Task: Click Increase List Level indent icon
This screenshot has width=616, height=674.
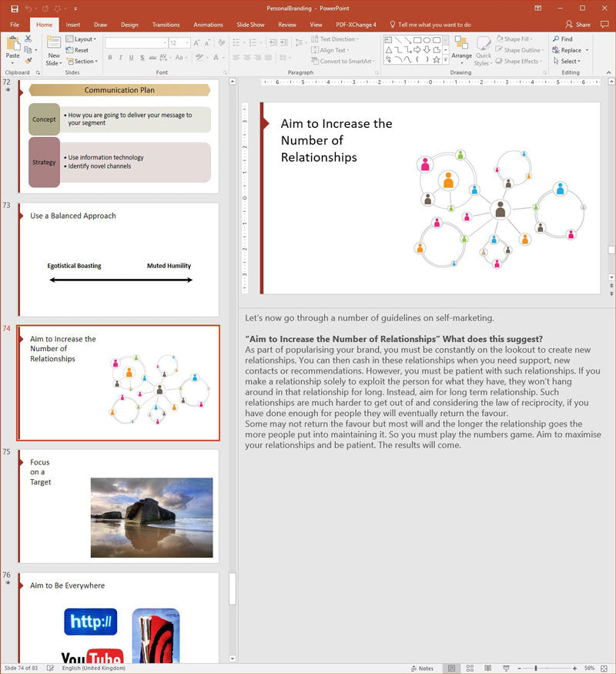Action: coord(284,42)
